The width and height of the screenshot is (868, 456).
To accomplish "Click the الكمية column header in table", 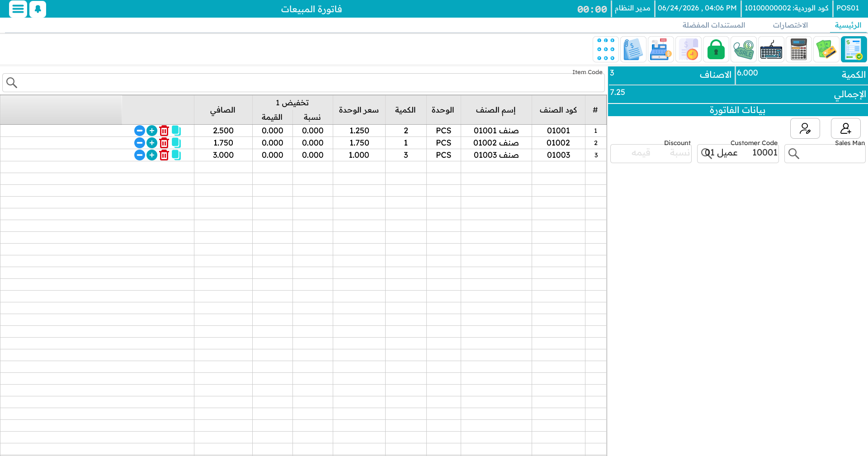I will pos(406,110).
